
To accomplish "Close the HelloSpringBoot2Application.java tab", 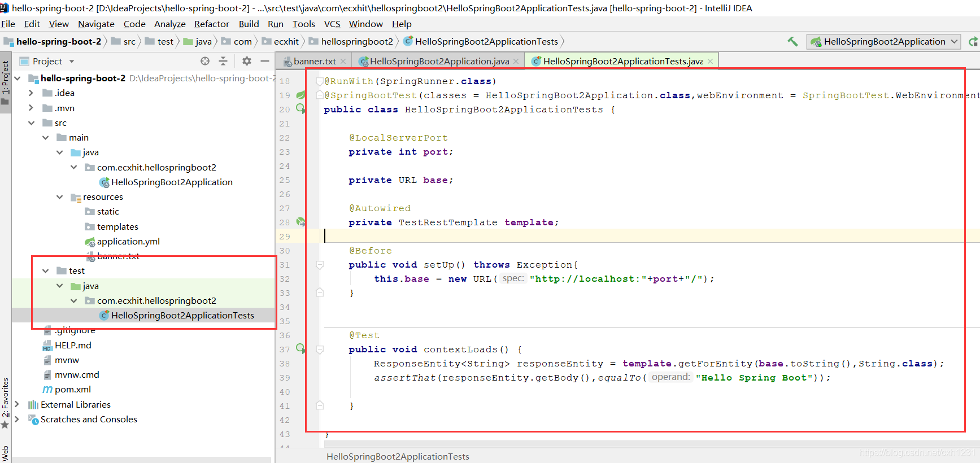I will (x=516, y=61).
